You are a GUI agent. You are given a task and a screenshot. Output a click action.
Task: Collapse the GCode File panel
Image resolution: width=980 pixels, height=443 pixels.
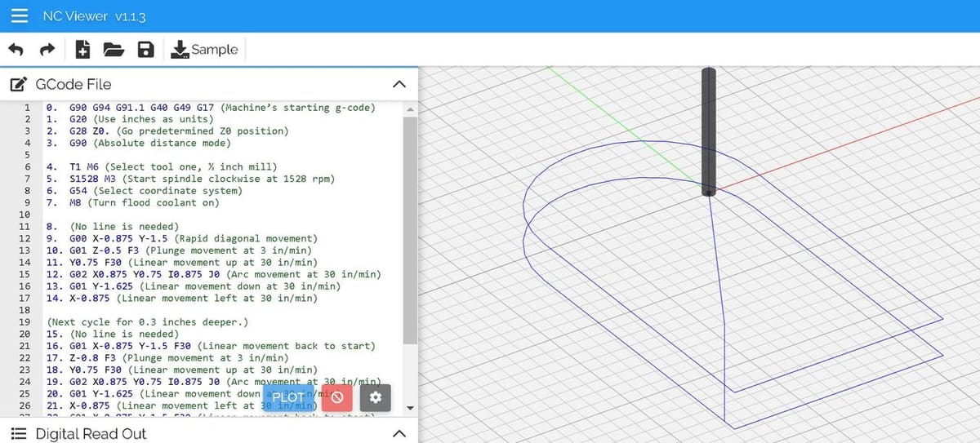pos(399,84)
